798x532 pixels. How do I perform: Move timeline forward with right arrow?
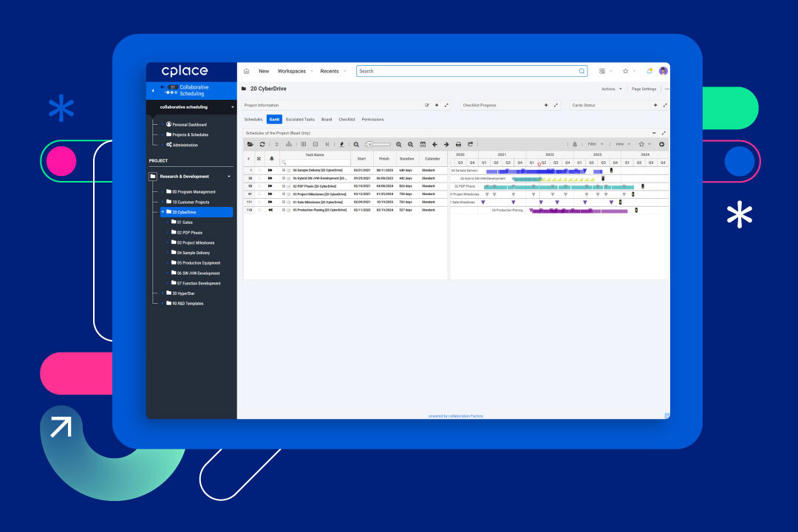click(x=446, y=145)
